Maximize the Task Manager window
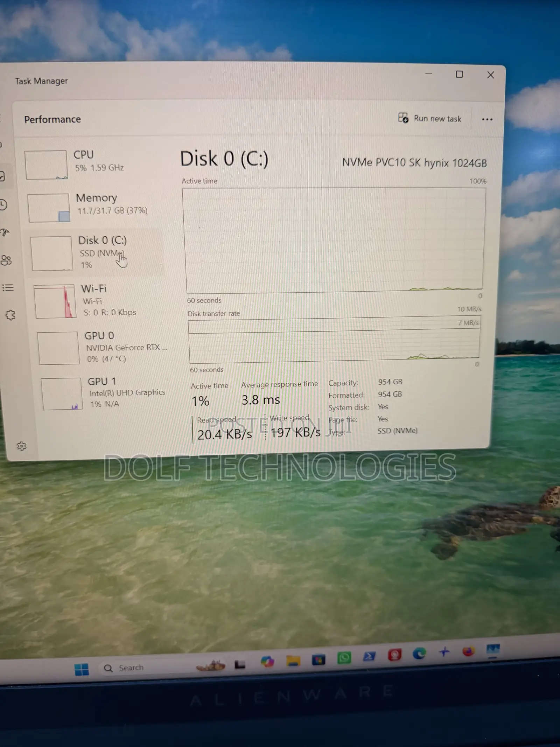The image size is (560, 747). click(459, 74)
